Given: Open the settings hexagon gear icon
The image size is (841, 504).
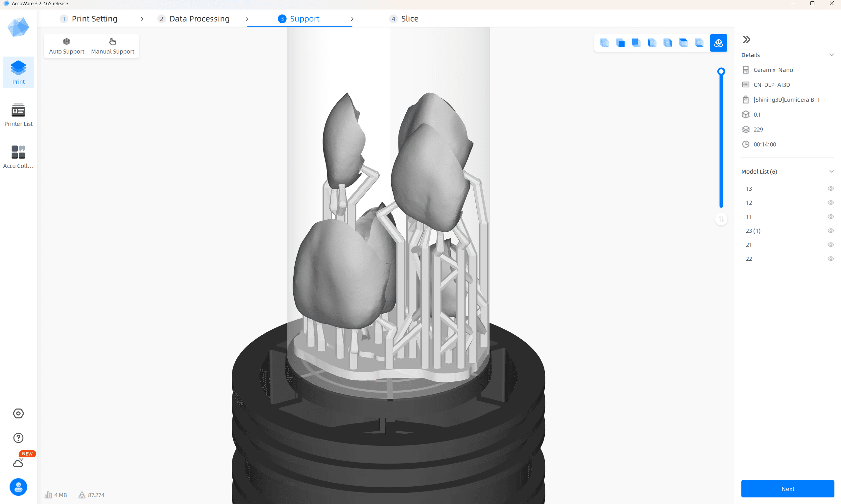Looking at the screenshot, I should [18, 413].
